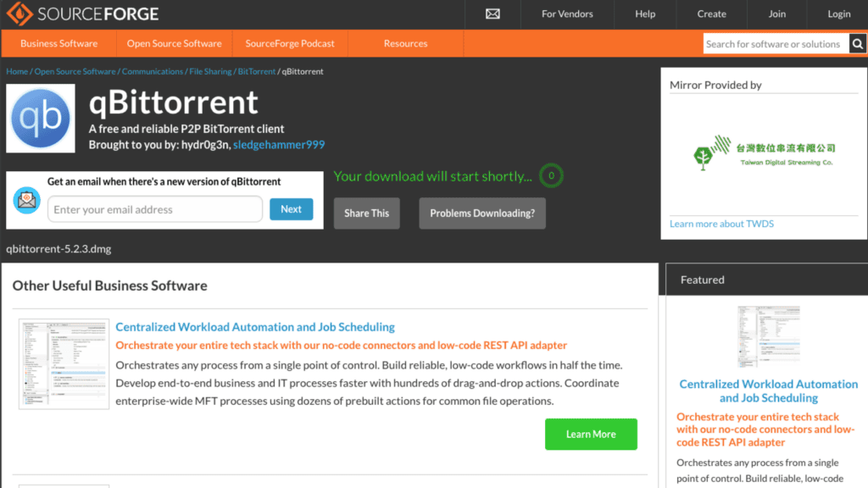
Task: Go to File Sharing breadcrumb
Action: pyautogui.click(x=210, y=71)
